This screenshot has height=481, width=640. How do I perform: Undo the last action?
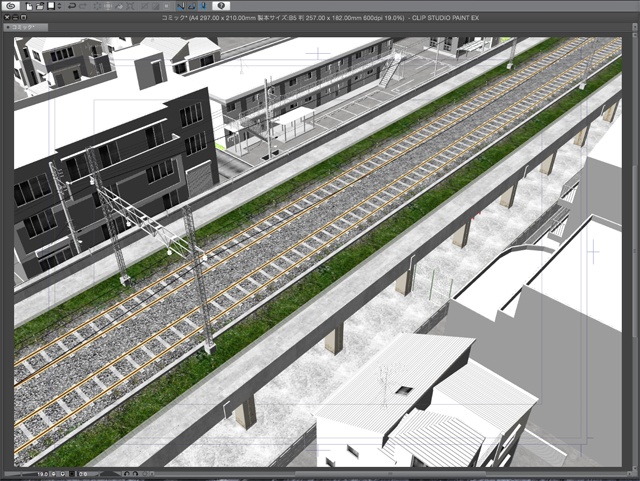coord(72,6)
